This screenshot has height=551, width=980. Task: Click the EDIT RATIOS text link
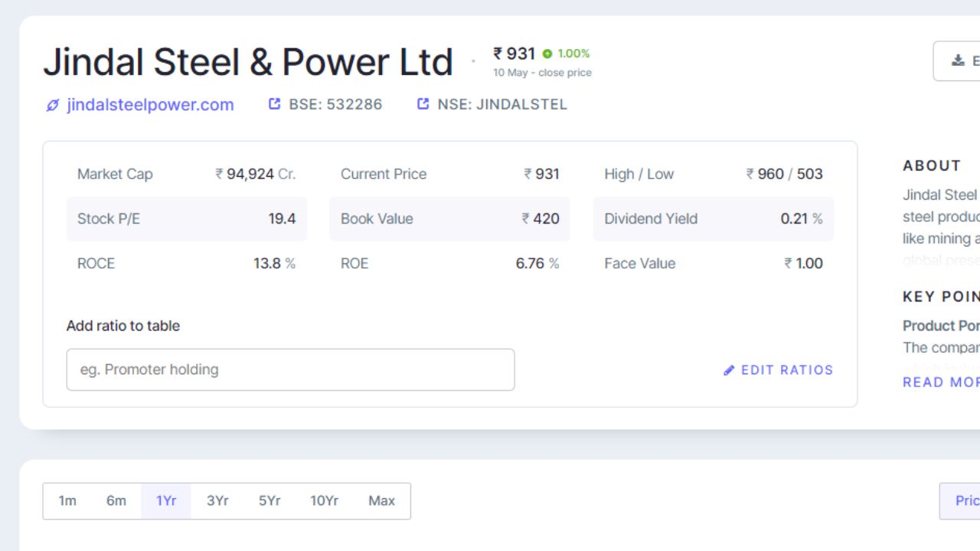click(787, 370)
